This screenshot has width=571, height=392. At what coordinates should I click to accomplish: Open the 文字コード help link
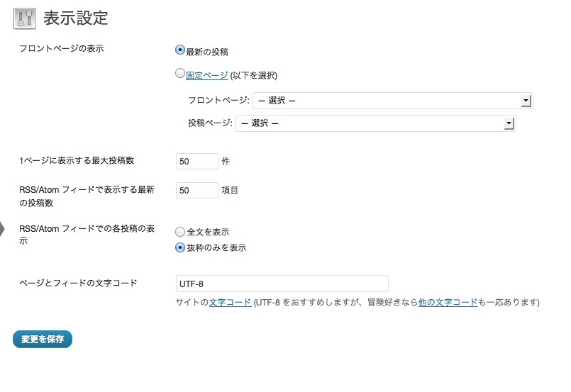pyautogui.click(x=230, y=302)
